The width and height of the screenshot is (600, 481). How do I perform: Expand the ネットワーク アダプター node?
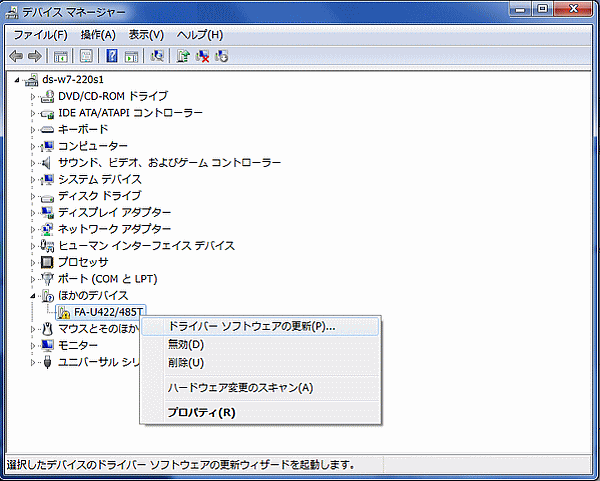coord(33,229)
